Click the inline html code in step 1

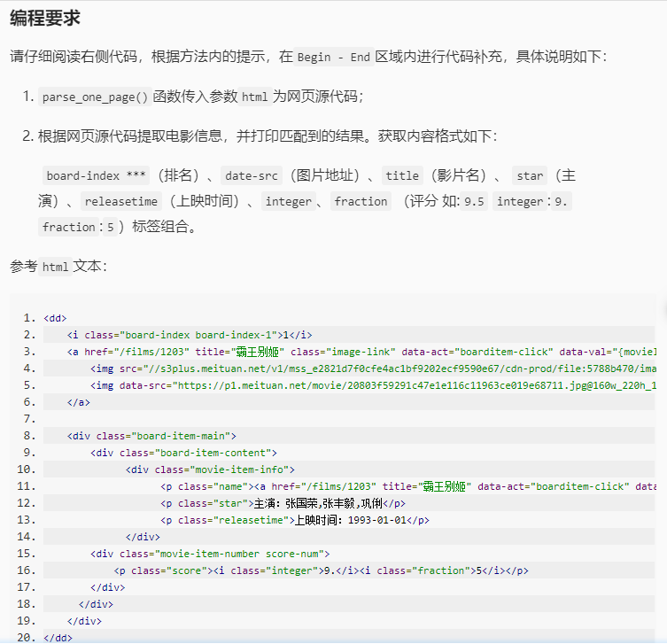pyautogui.click(x=255, y=97)
